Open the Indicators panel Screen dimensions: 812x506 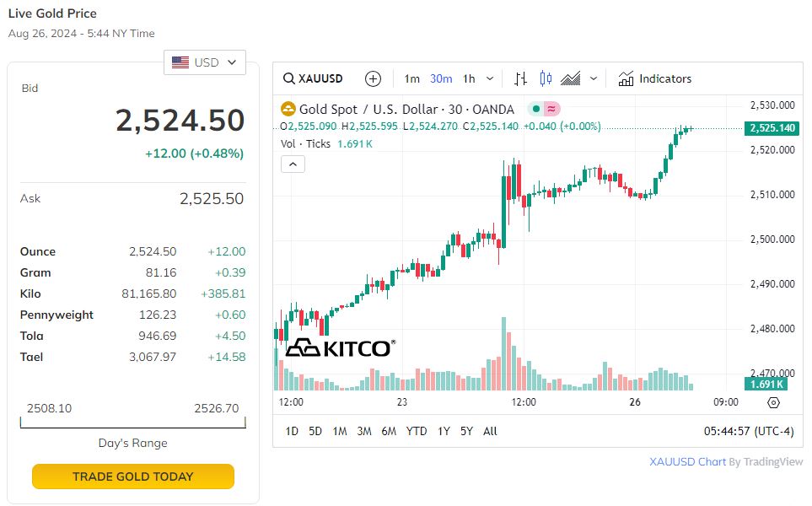[654, 78]
